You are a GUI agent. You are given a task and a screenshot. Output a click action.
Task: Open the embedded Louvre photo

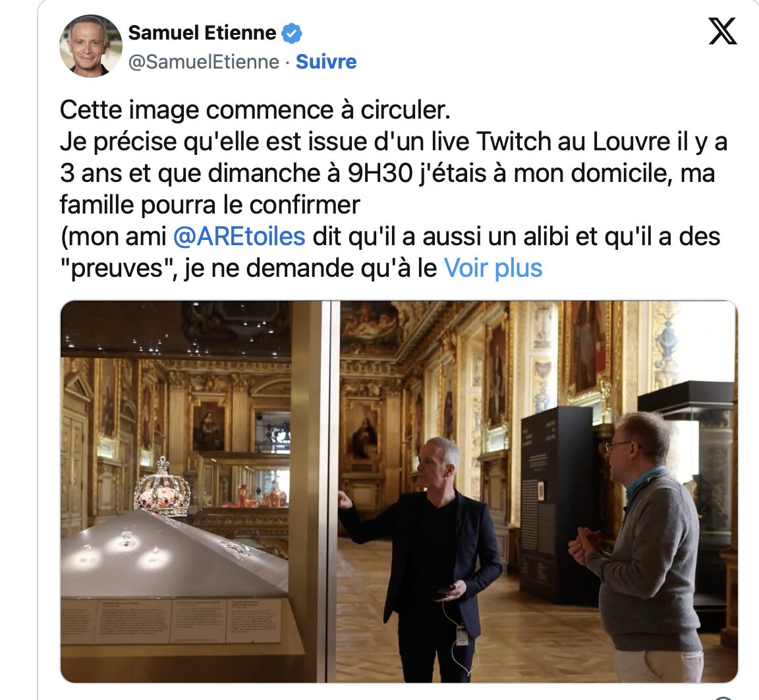coord(399,491)
